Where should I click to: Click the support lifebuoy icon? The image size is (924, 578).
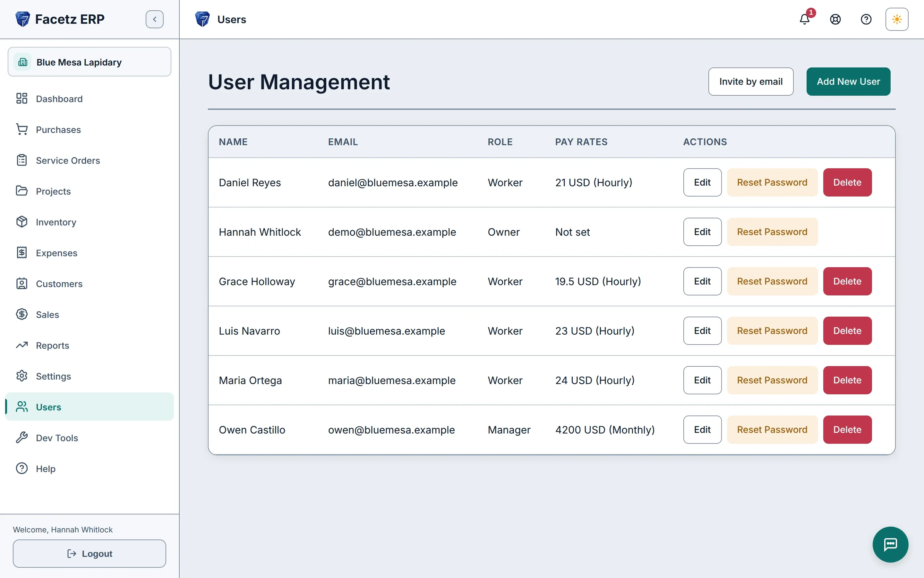point(835,19)
